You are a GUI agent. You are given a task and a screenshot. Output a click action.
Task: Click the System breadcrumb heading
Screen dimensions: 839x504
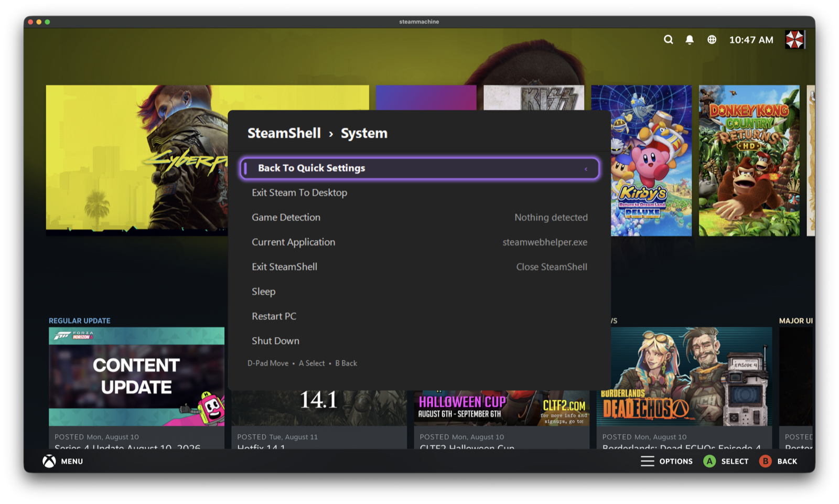[364, 133]
